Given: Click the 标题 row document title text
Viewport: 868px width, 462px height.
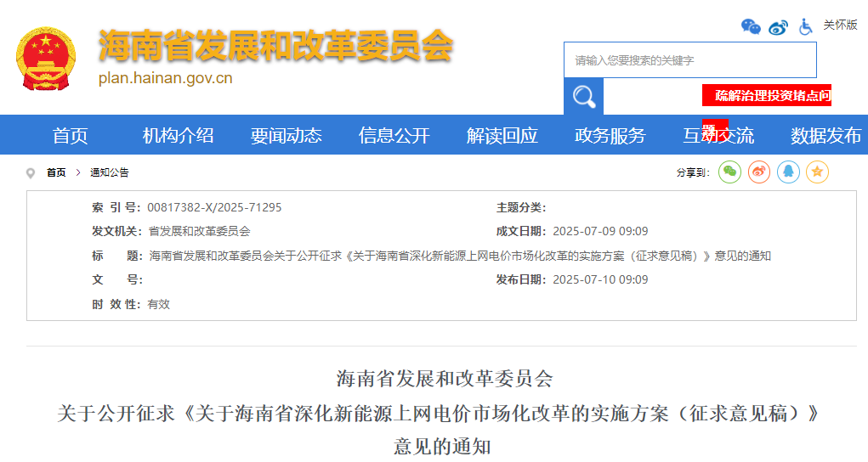Looking at the screenshot, I should pos(459,256).
